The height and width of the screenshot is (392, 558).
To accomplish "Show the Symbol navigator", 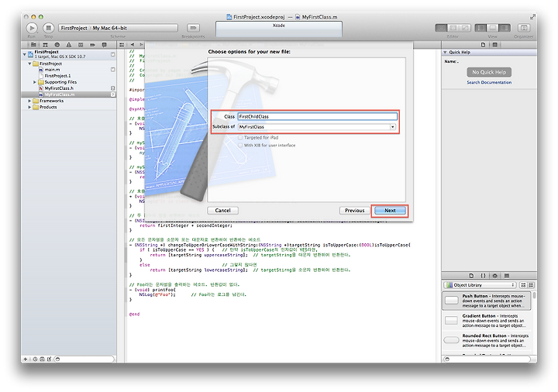I will click(45, 45).
